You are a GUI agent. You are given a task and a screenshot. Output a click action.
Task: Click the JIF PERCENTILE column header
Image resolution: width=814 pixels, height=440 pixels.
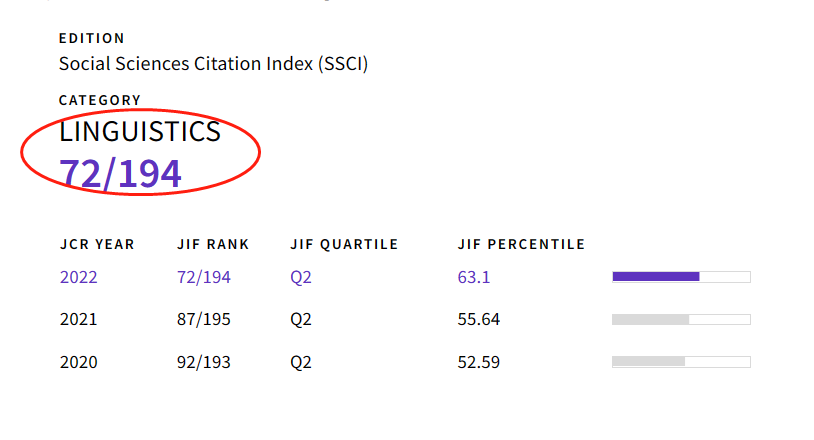(x=521, y=244)
